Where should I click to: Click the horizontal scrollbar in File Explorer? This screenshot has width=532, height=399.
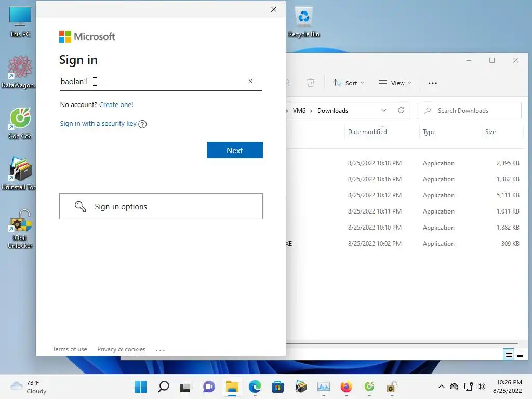(402, 344)
